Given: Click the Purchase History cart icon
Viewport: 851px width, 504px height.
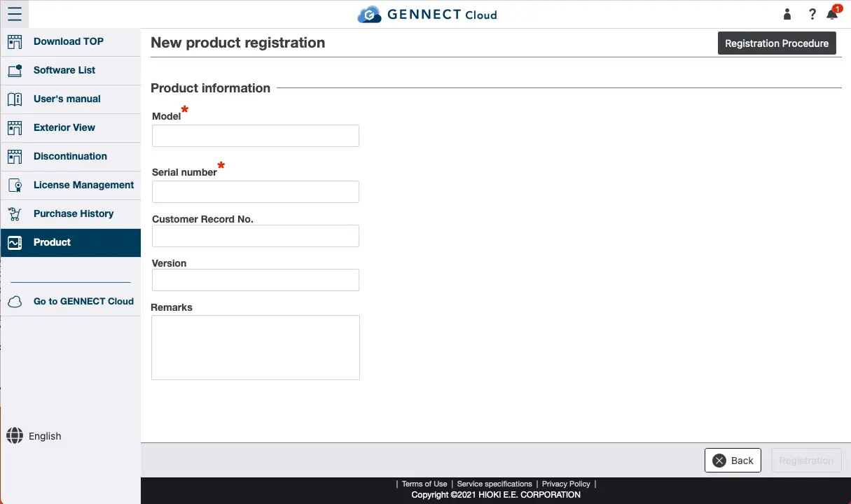Looking at the screenshot, I should tap(15, 213).
